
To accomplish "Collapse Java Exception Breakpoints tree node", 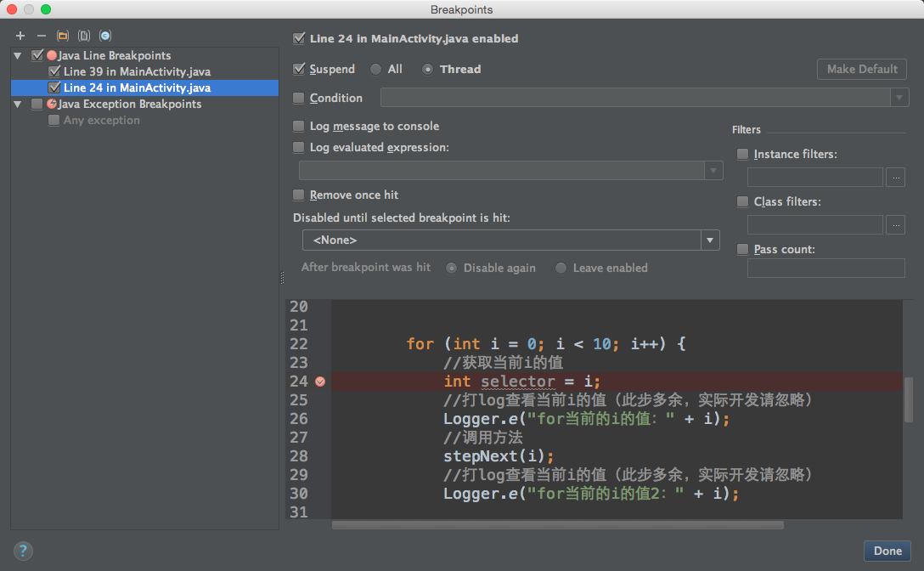I will coord(18,105).
